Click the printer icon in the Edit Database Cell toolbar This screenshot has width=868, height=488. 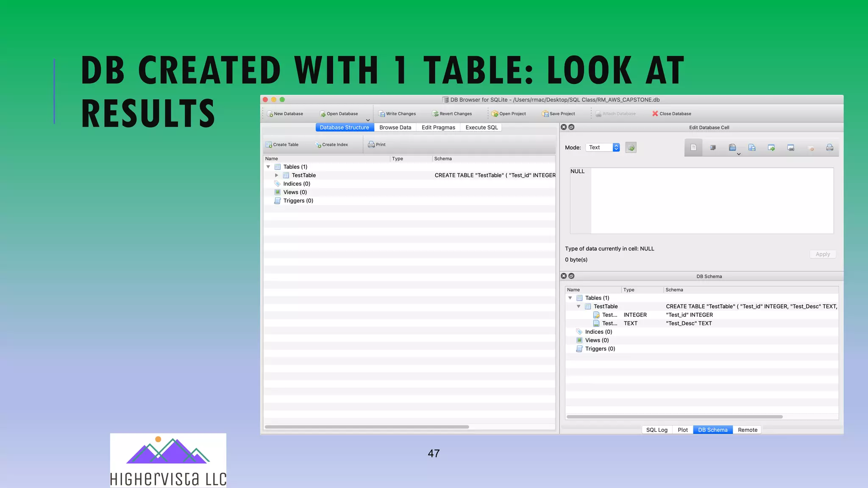click(x=829, y=148)
